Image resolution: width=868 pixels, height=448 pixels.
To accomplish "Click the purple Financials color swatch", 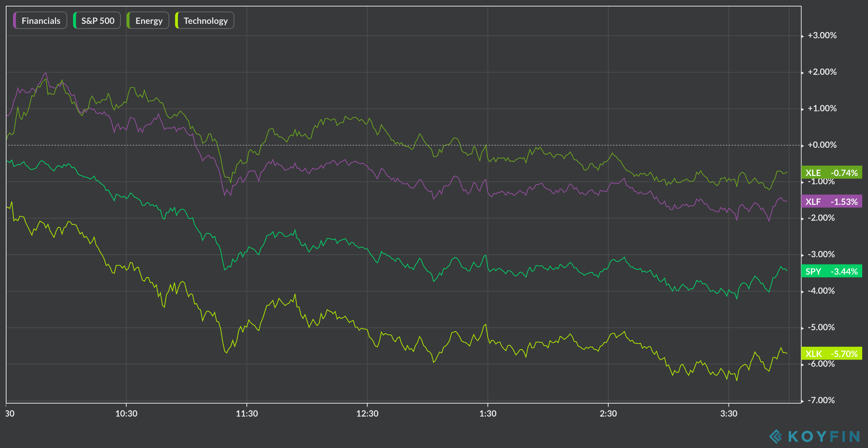I will 15,21.
